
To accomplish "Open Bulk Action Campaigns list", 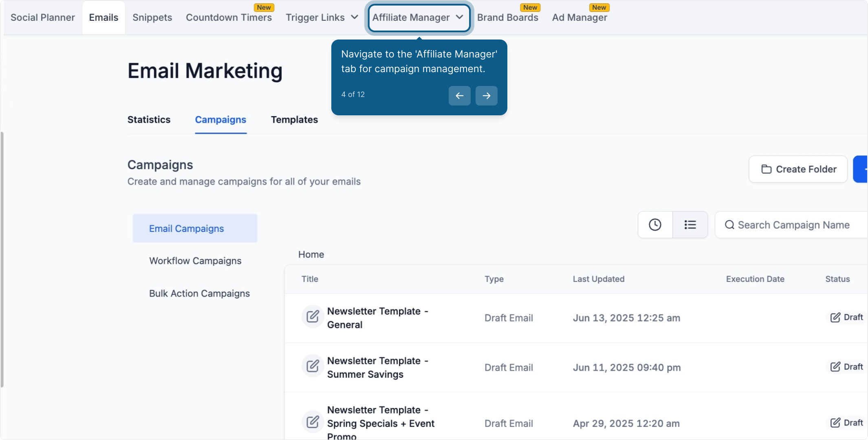I will 199,293.
